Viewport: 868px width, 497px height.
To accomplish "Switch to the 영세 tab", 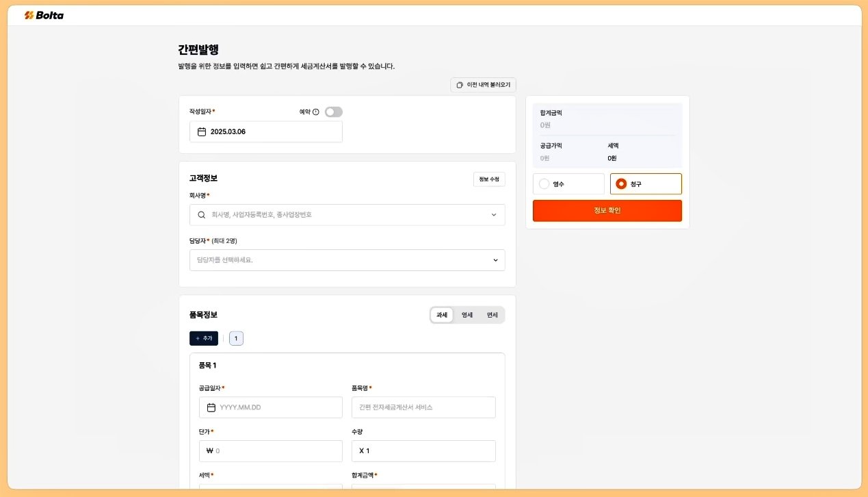I will point(467,315).
